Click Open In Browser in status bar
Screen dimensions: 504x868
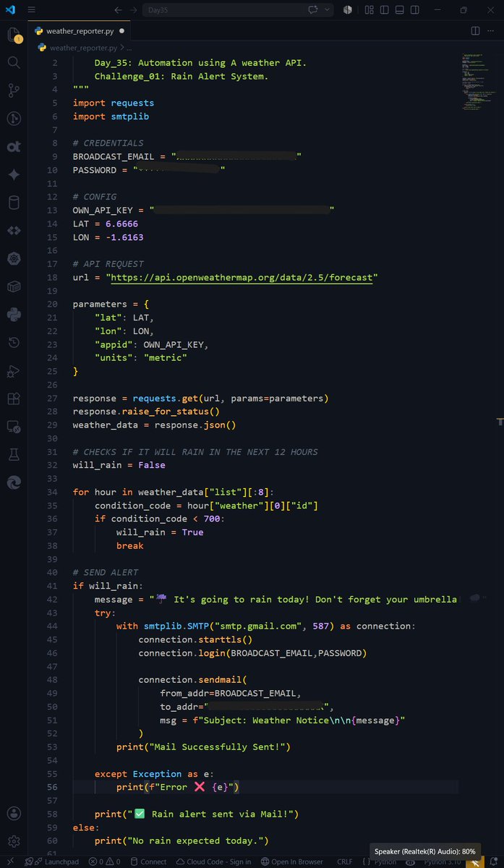click(291, 861)
